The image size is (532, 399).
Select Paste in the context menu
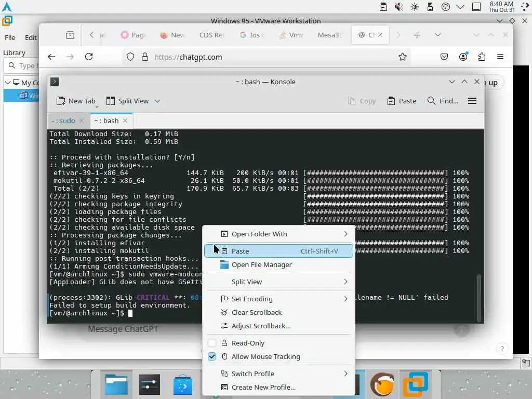coord(278,251)
